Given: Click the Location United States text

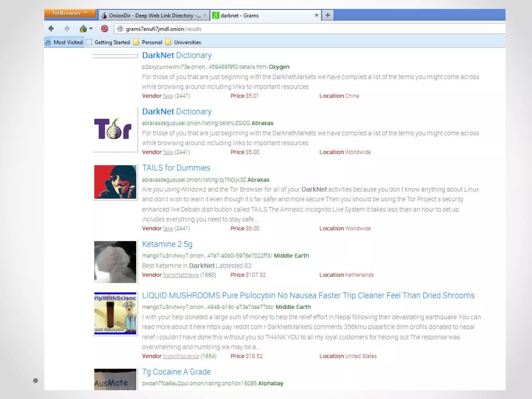Looking at the screenshot, I should tap(348, 356).
